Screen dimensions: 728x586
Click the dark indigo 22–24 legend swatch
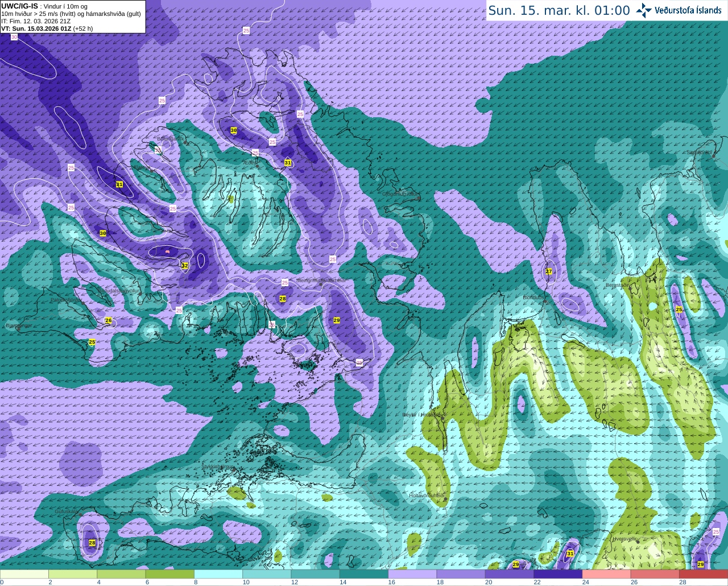(x=558, y=574)
